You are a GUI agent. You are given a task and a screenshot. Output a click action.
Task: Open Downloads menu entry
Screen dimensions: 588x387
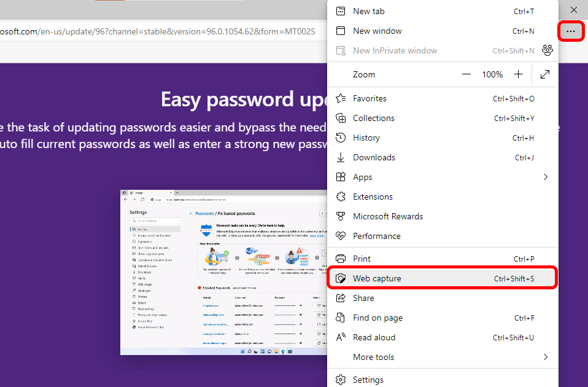(443, 158)
